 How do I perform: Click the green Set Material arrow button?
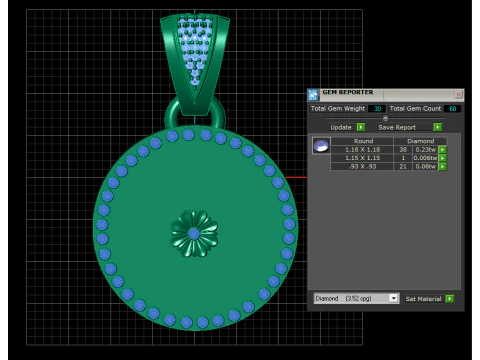click(450, 299)
